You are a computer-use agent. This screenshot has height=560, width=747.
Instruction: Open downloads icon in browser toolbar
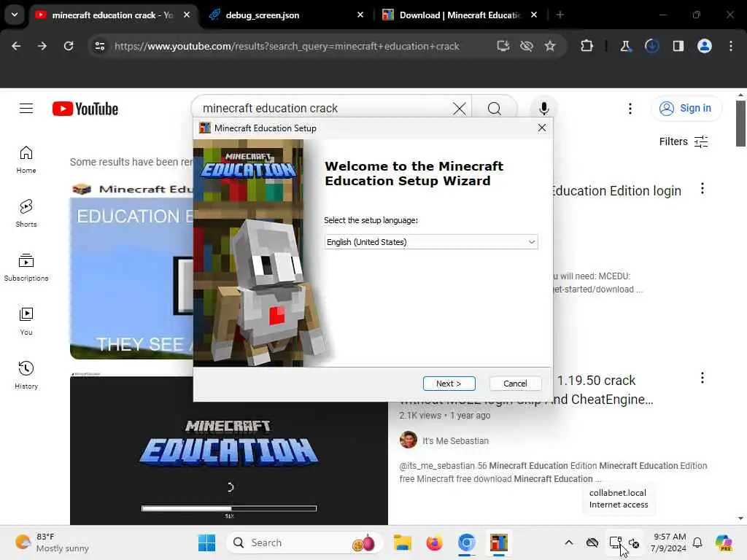[651, 46]
